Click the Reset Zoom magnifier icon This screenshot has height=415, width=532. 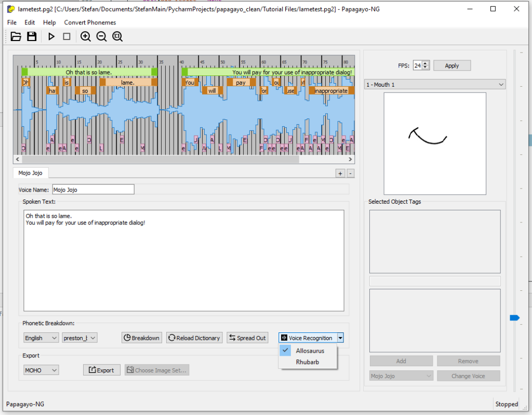117,36
